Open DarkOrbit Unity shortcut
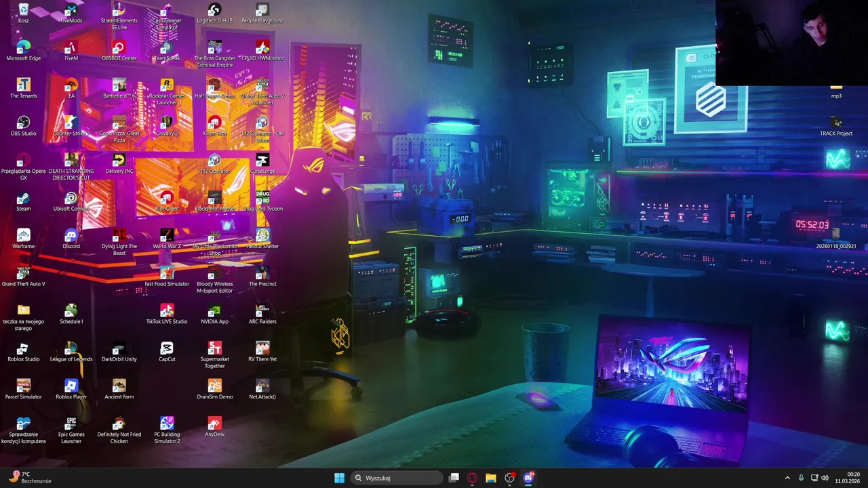Viewport: 868px width, 488px height. click(x=119, y=351)
